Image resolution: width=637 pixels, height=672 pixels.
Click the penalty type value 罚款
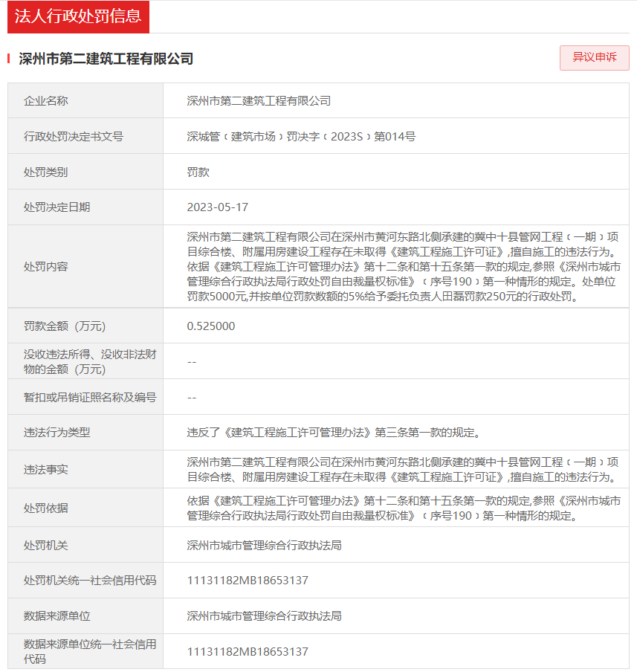pyautogui.click(x=195, y=172)
